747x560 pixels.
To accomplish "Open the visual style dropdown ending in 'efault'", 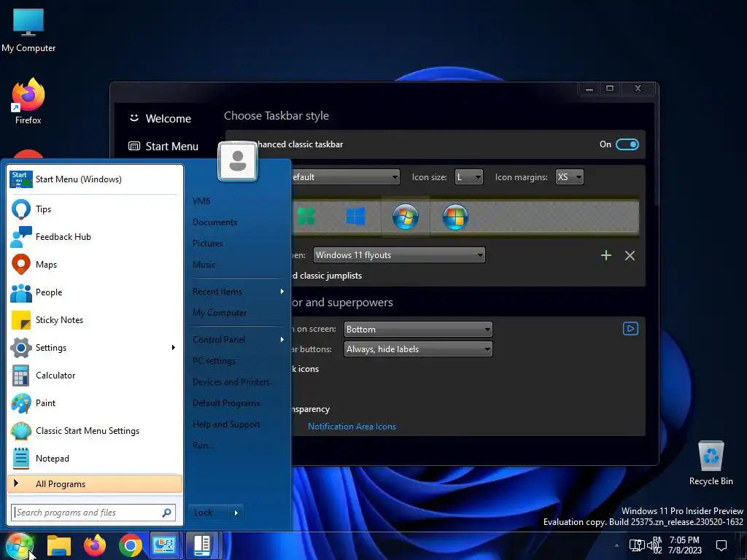I will 345,177.
